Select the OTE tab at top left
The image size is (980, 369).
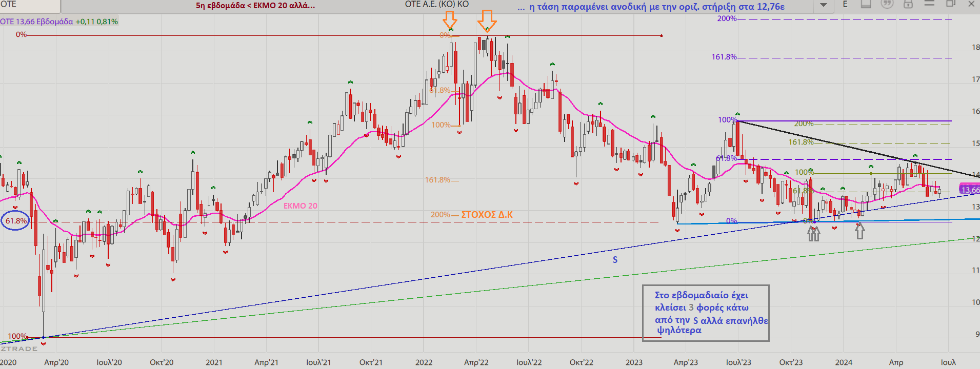30,5
